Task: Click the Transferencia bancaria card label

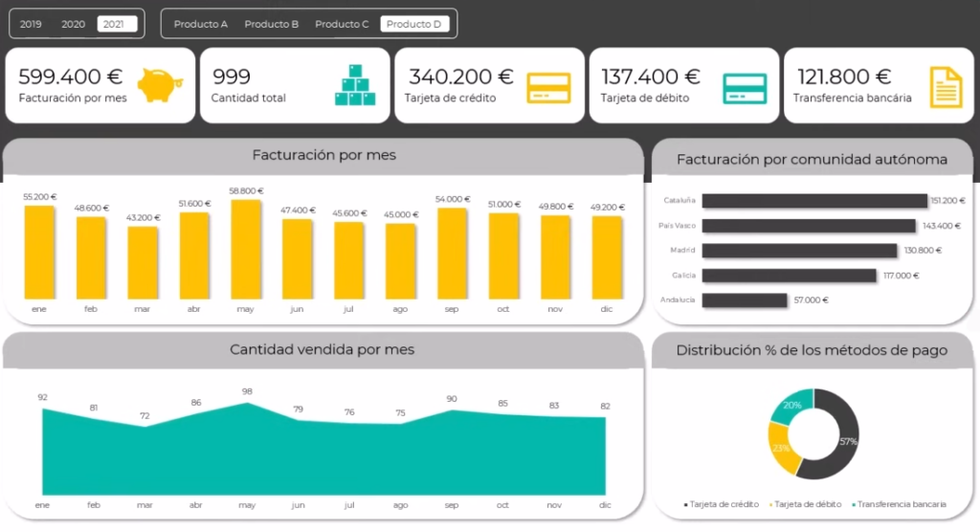Action: [x=853, y=99]
